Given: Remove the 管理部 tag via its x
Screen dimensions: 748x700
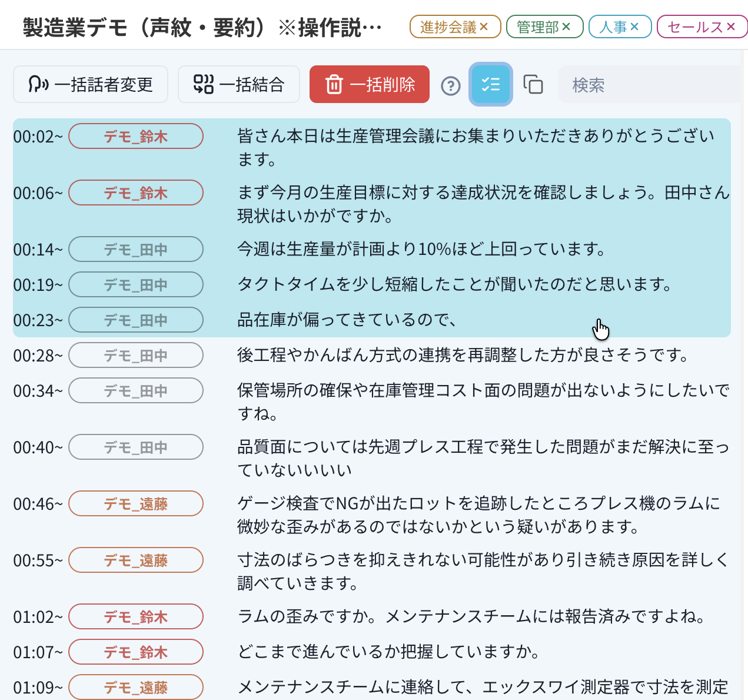Looking at the screenshot, I should pos(566,27).
